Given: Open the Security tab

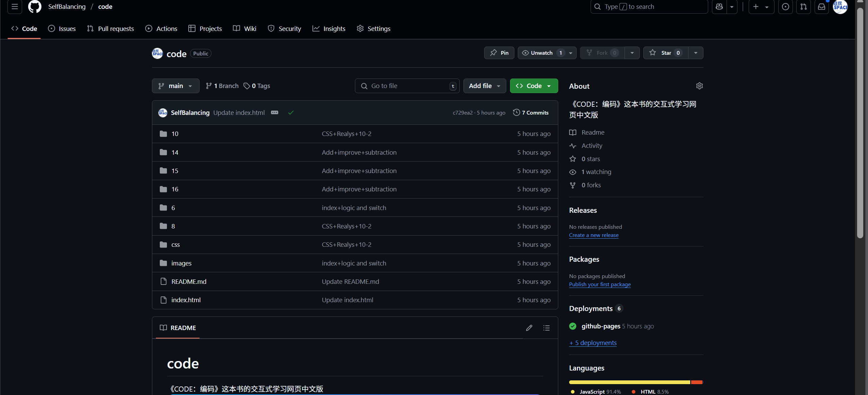Looking at the screenshot, I should coord(284,29).
